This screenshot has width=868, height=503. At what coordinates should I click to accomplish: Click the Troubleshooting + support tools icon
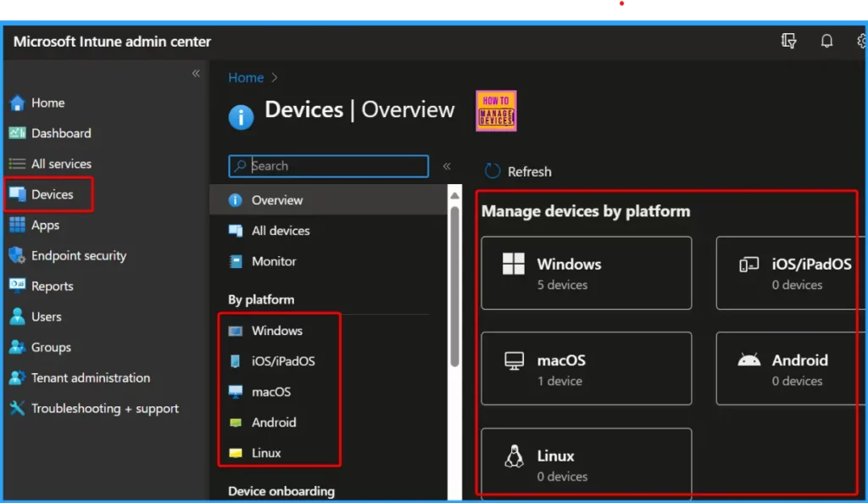tap(17, 408)
